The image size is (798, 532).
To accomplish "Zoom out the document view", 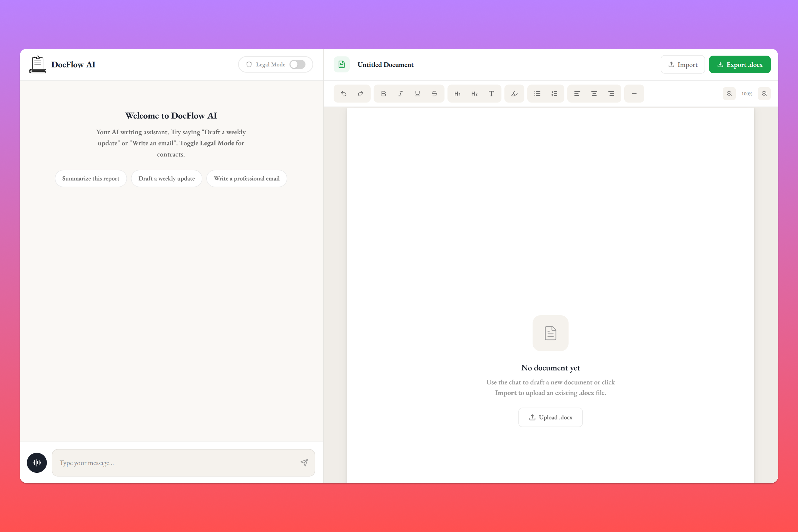I will pyautogui.click(x=729, y=94).
